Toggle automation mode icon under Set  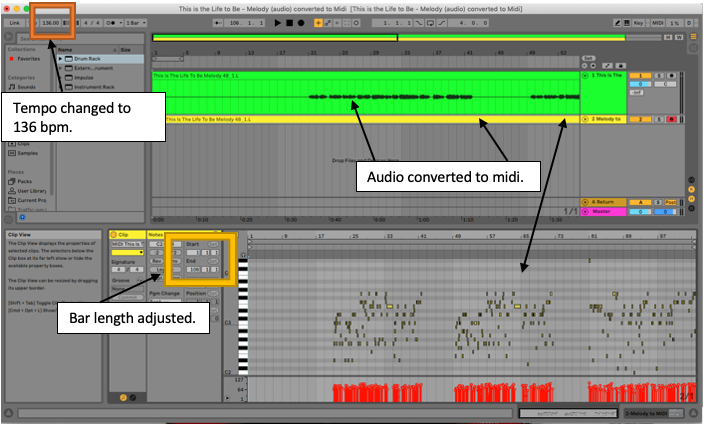point(607,66)
